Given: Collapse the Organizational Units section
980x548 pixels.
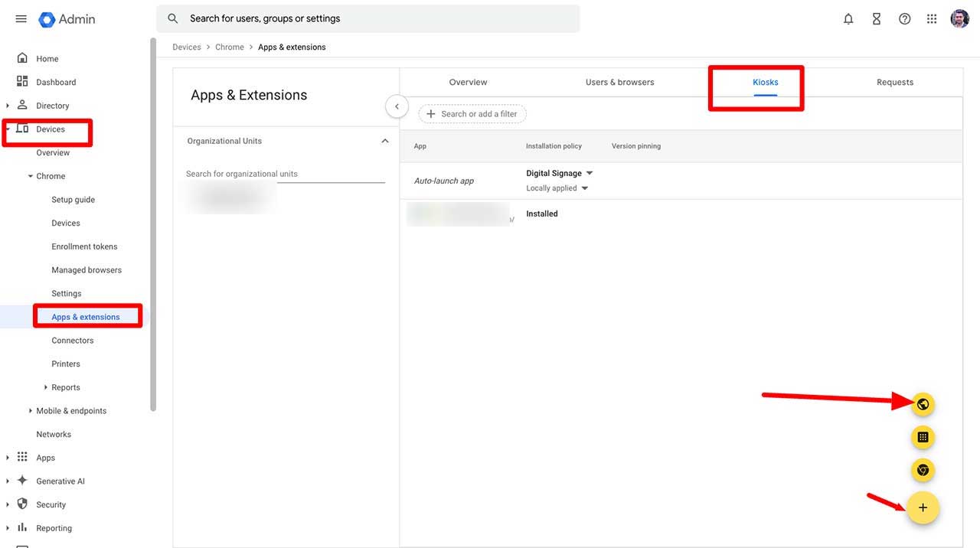Looking at the screenshot, I should pyautogui.click(x=385, y=141).
